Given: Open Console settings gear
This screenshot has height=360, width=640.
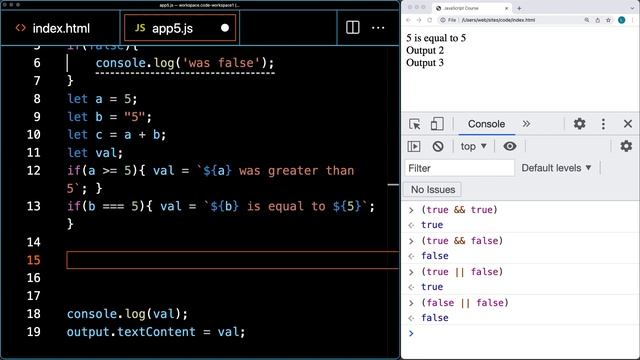Looking at the screenshot, I should tap(626, 146).
